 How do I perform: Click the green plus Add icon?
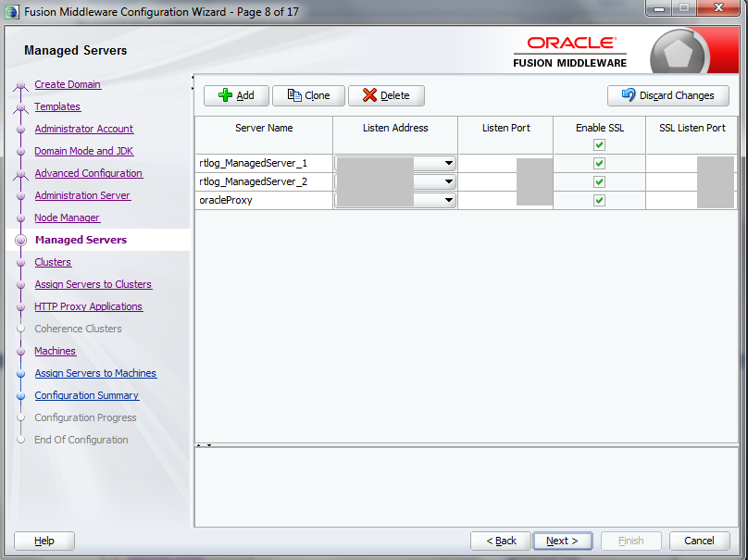click(224, 95)
